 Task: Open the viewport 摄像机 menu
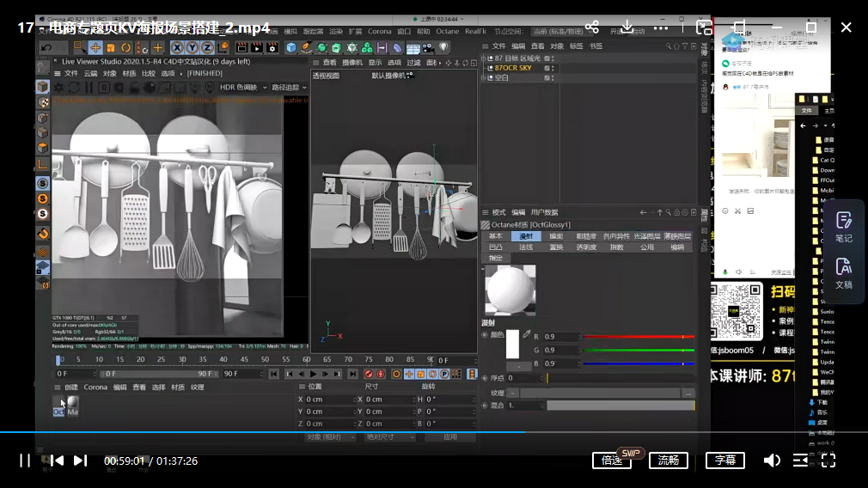352,63
